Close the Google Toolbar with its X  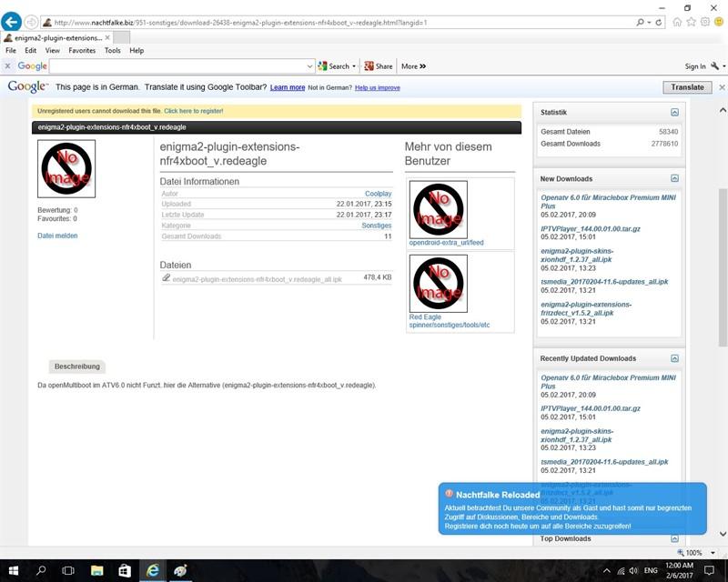pos(7,66)
